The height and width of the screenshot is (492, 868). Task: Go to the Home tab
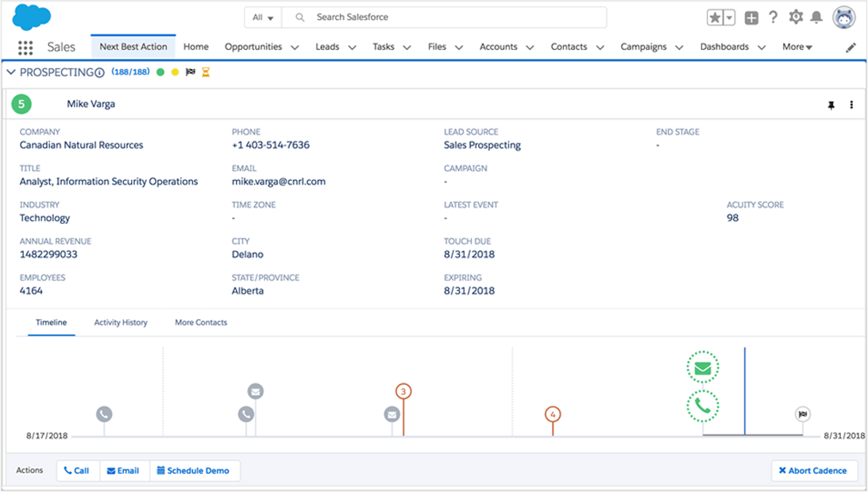tap(196, 47)
